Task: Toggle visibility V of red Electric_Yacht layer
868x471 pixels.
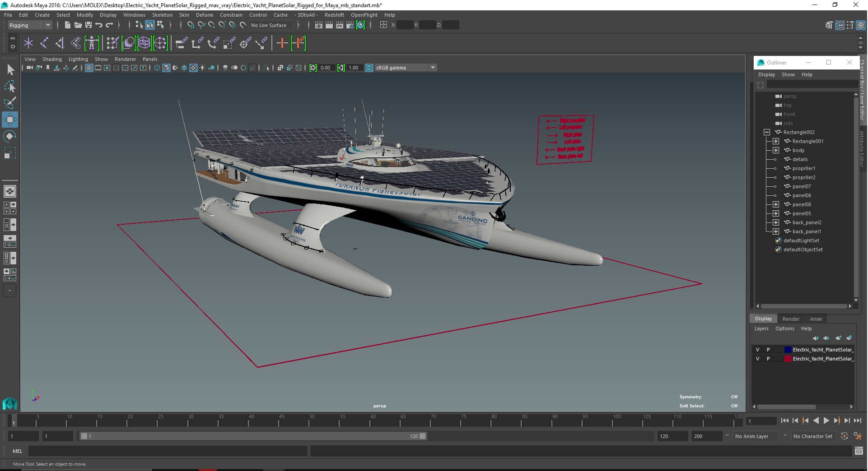Action: [757, 359]
